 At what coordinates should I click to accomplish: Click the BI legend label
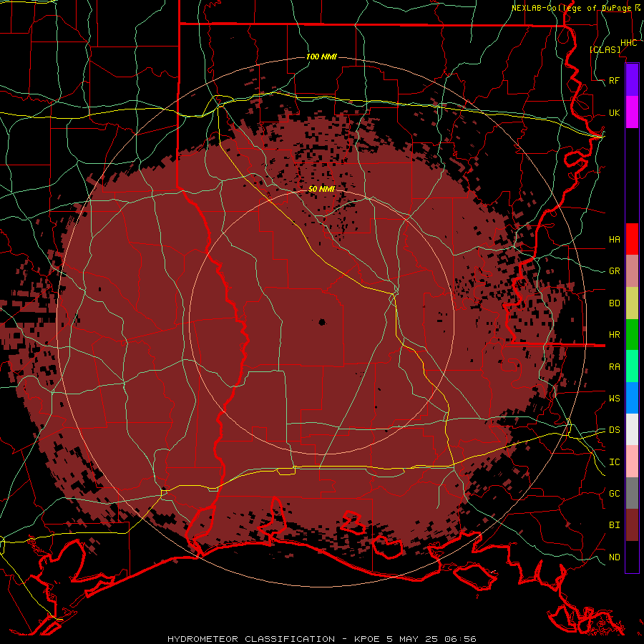(x=615, y=525)
